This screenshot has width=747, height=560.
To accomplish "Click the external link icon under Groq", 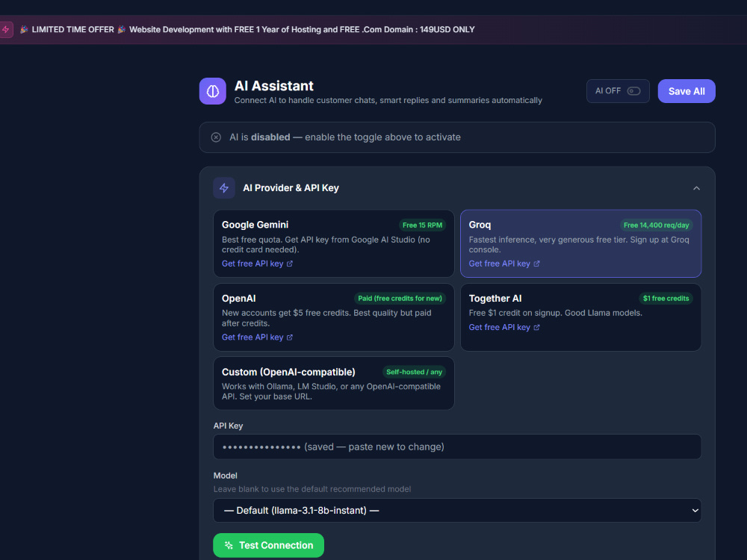I will pyautogui.click(x=536, y=264).
